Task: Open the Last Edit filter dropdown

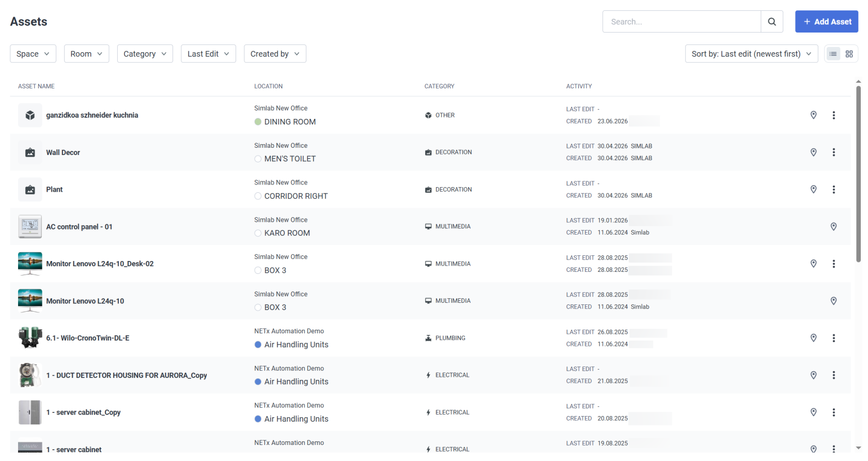Action: (x=208, y=54)
